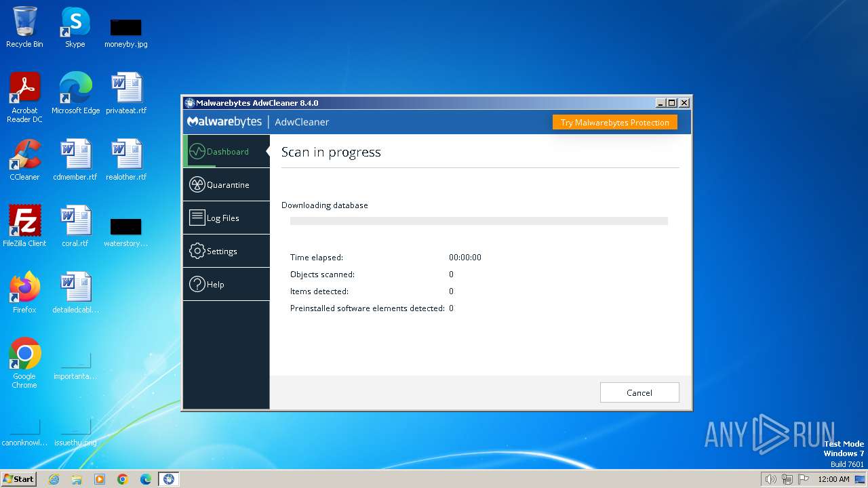This screenshot has width=868, height=488.
Task: Click the AdwCleaner taskbar button
Action: tap(169, 479)
